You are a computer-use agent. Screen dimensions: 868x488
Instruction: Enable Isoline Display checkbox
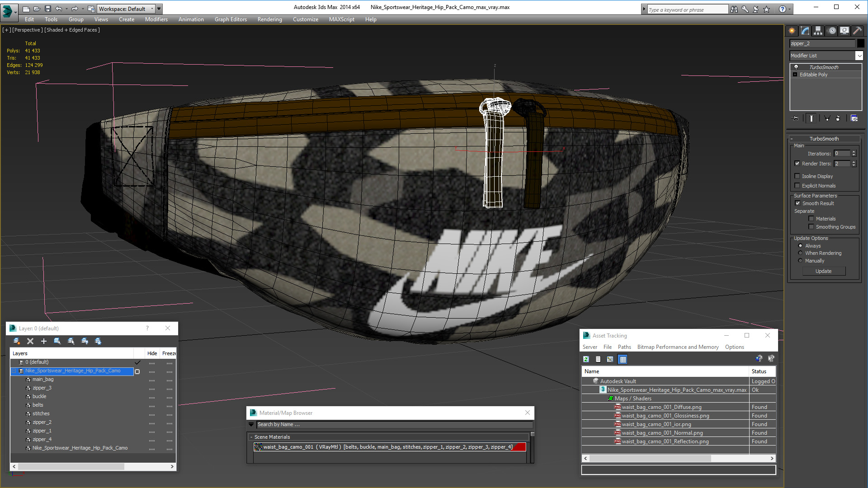click(797, 176)
